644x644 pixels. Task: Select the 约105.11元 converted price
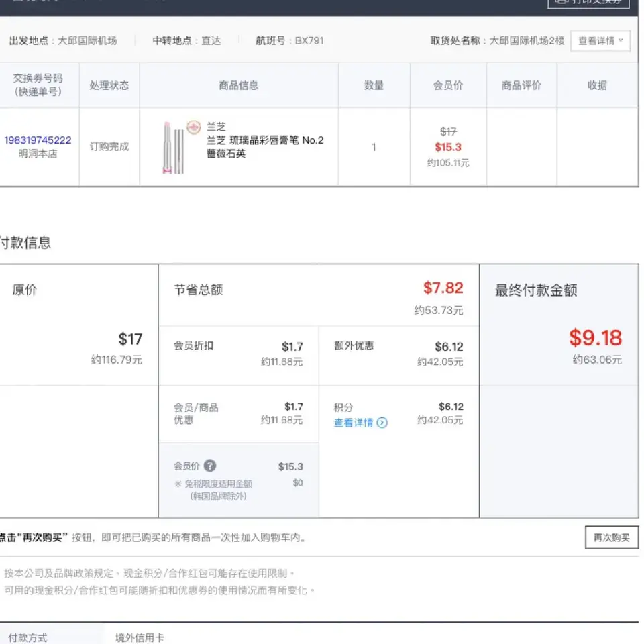[448, 163]
